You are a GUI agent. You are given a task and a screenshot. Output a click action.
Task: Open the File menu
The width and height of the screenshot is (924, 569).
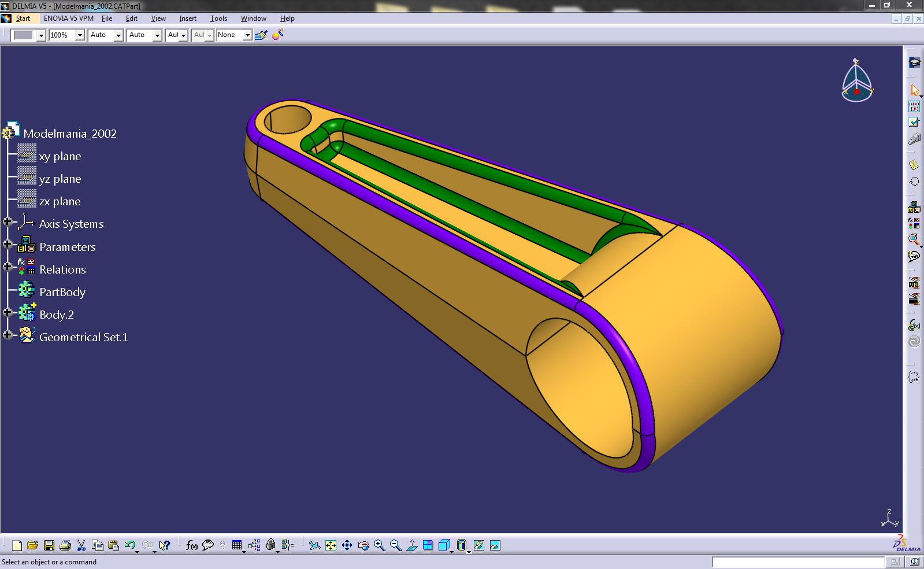107,19
